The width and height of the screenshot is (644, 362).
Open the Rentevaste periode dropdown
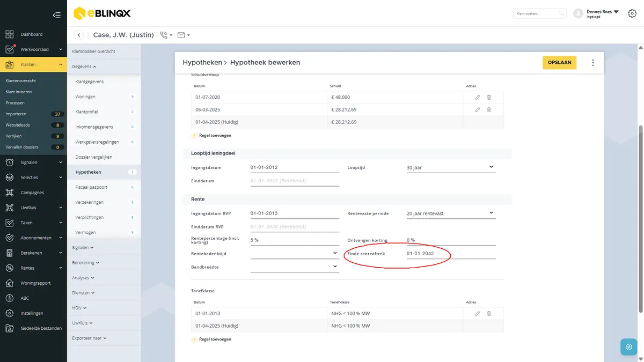[451, 213]
